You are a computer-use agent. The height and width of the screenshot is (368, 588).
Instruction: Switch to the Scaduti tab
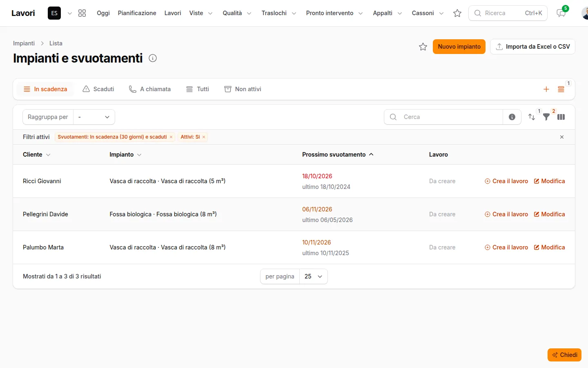click(x=98, y=89)
